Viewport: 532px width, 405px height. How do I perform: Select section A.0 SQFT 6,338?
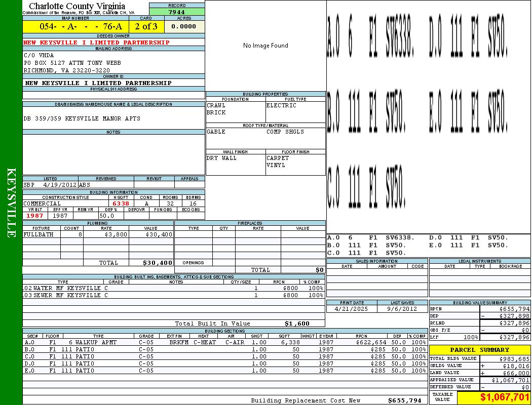tap(290, 343)
